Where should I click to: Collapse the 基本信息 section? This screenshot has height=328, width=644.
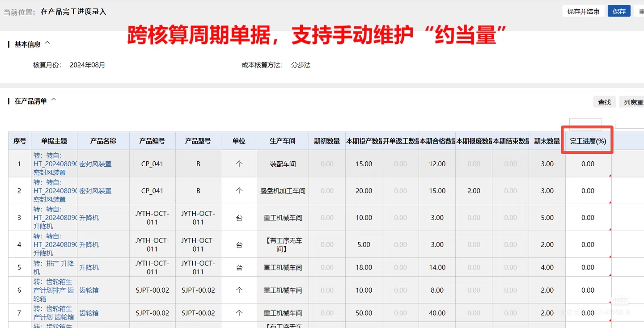pyautogui.click(x=48, y=43)
